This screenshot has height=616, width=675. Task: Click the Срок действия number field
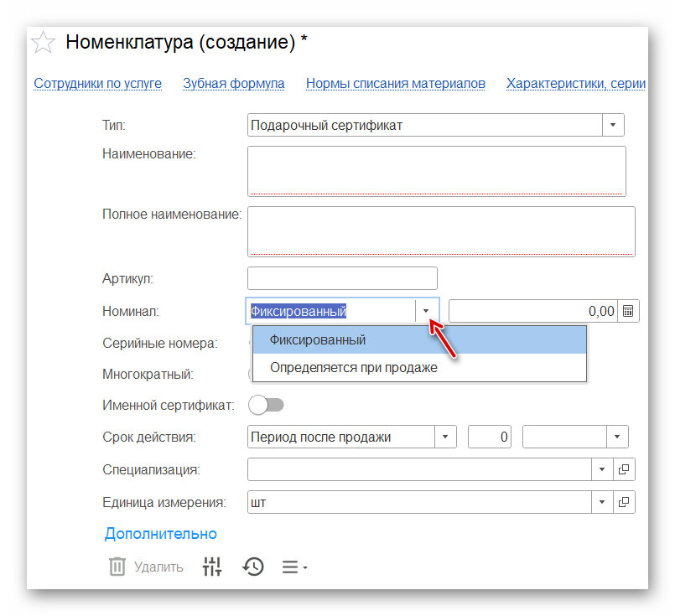[490, 437]
